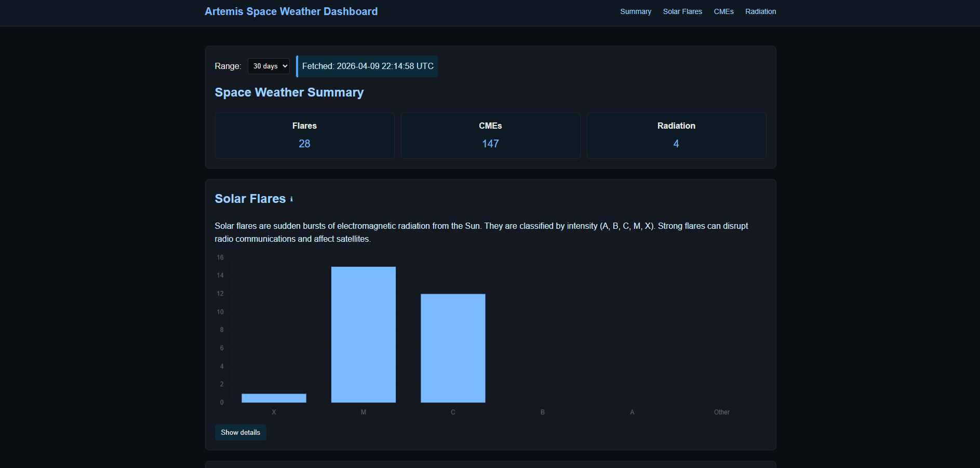
Task: Click the fetched timestamp badge
Action: 367,66
